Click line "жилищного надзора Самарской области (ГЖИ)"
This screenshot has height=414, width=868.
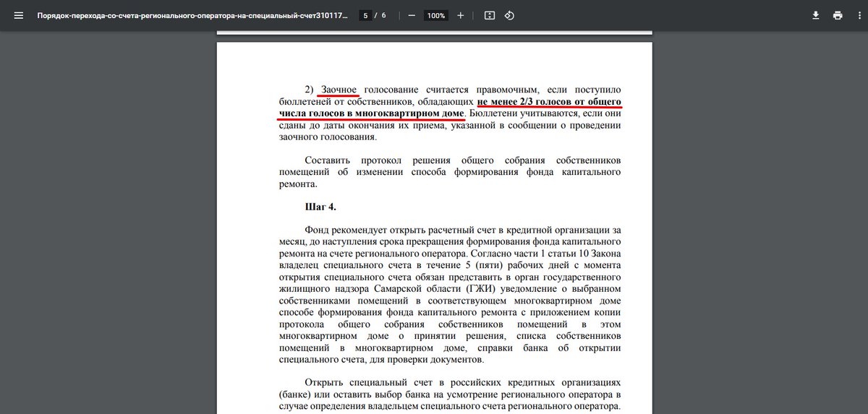450,289
